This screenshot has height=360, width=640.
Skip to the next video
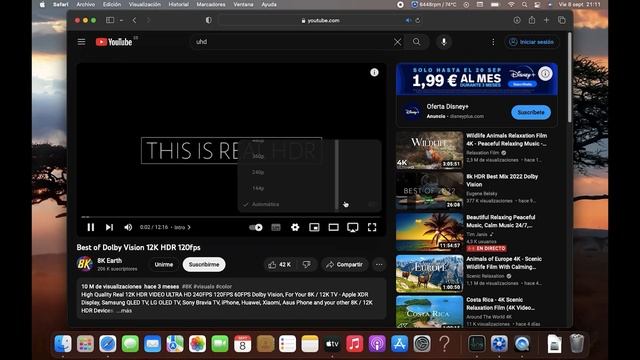109,227
